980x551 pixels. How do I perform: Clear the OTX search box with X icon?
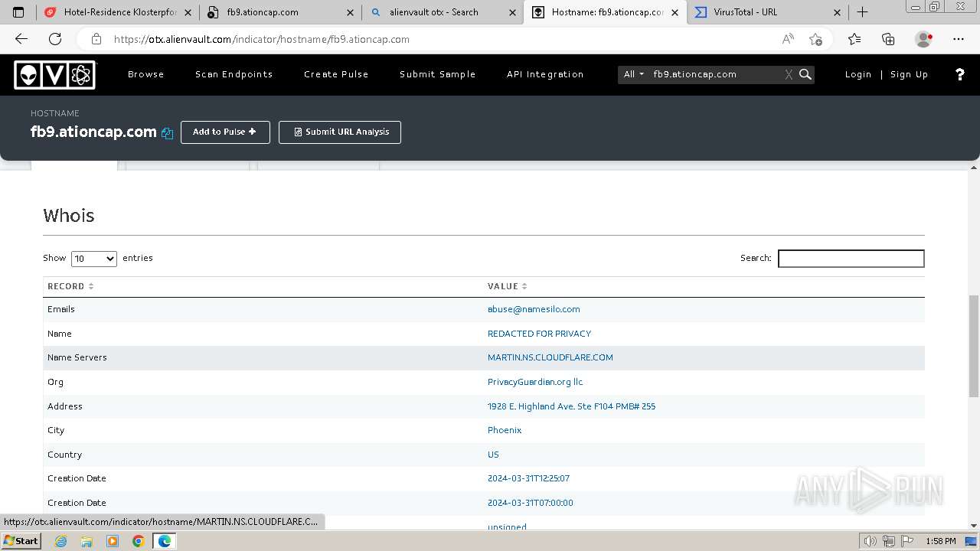coord(789,74)
